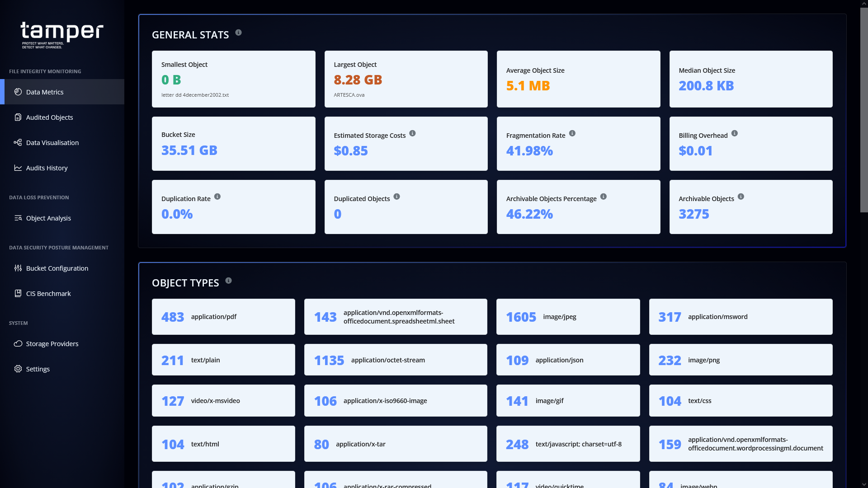Click the Settings gear item
This screenshot has width=868, height=488.
[38, 369]
